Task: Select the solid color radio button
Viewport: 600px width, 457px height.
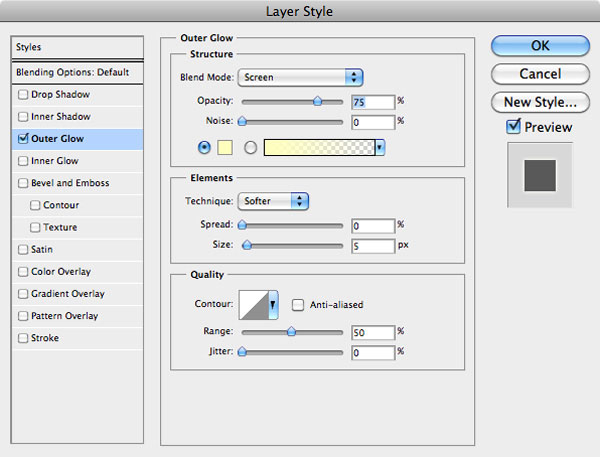Action: (x=205, y=147)
